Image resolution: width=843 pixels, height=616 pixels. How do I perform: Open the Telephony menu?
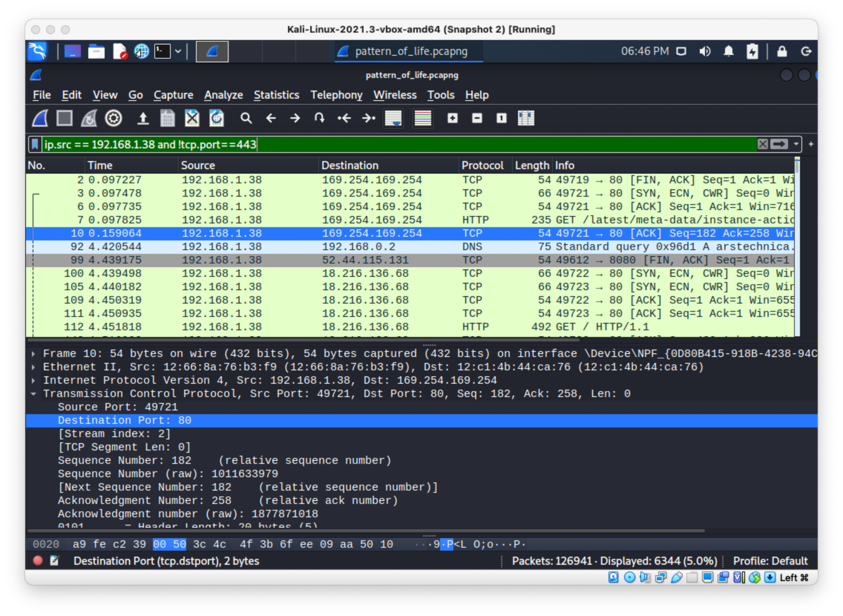point(337,95)
